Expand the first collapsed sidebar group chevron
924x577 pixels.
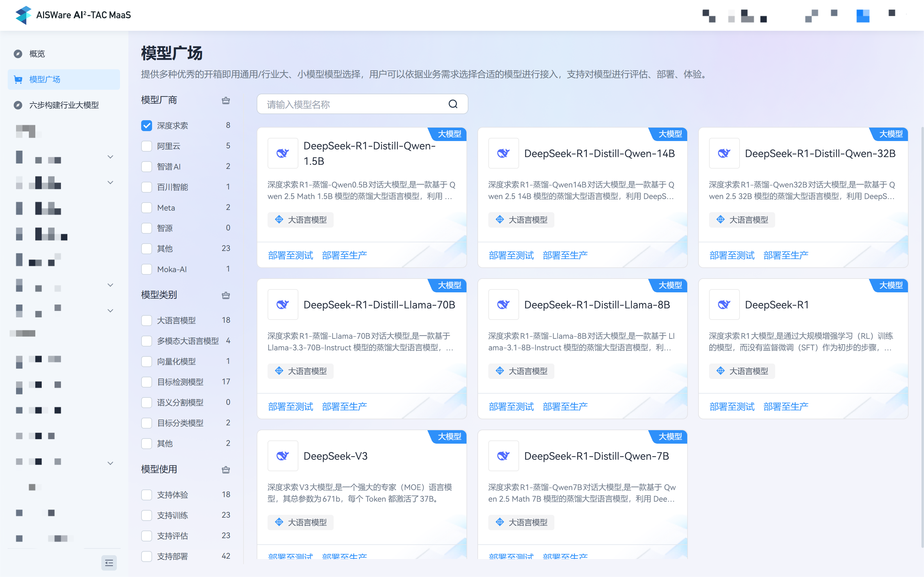[x=110, y=156]
